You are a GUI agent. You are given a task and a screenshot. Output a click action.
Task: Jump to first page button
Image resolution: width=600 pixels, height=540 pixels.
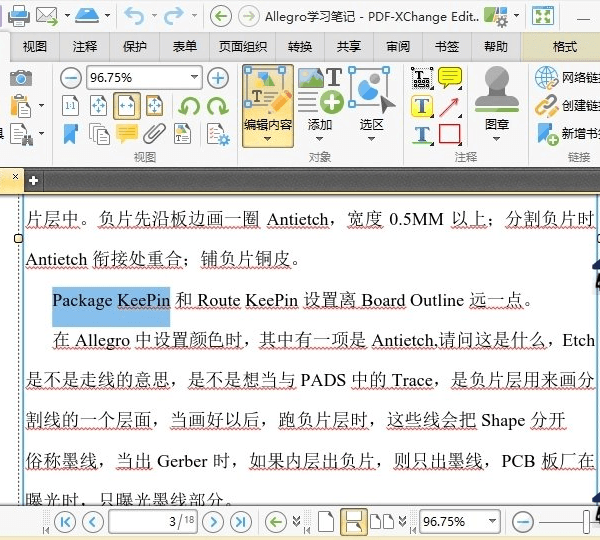(x=65, y=521)
